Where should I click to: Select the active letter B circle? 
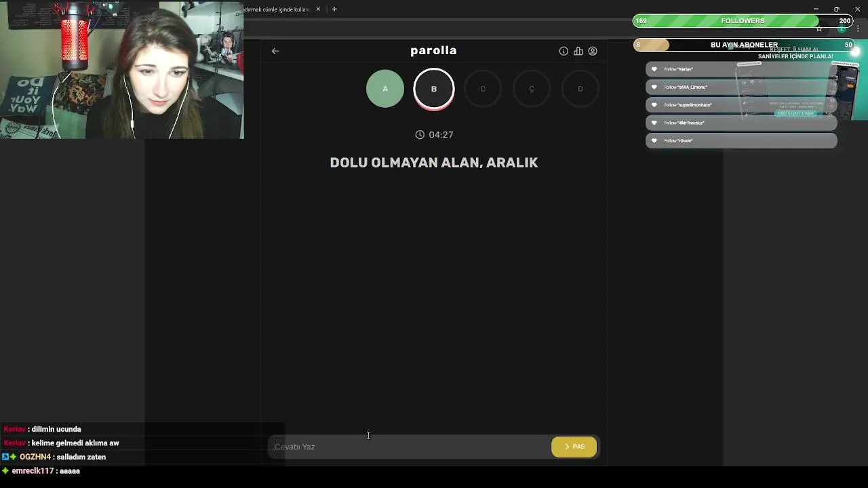(434, 89)
